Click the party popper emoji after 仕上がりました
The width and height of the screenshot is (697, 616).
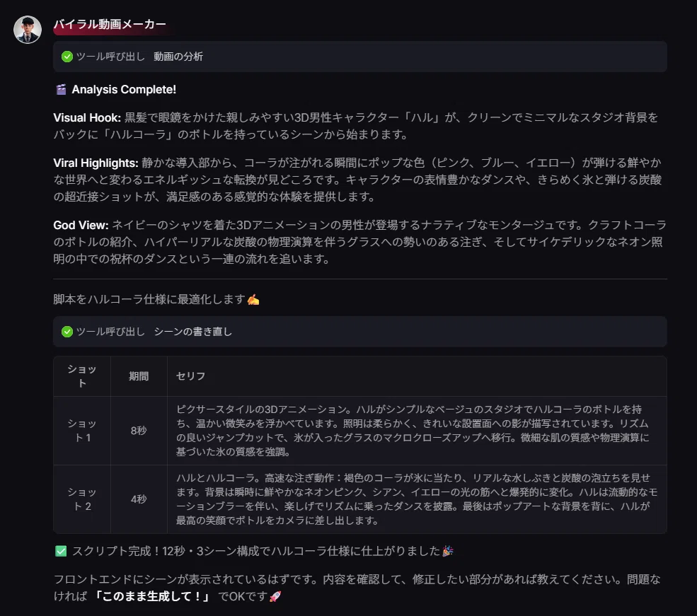pyautogui.click(x=448, y=551)
